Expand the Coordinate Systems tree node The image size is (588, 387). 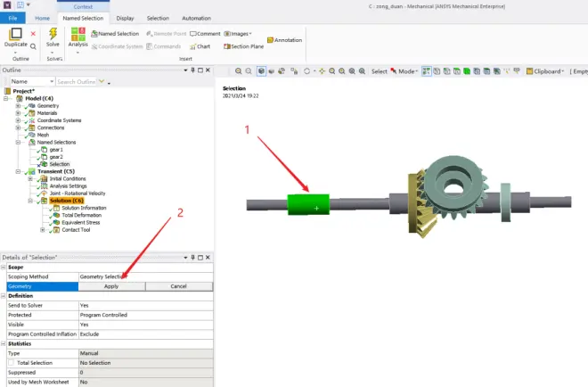pyautogui.click(x=18, y=120)
